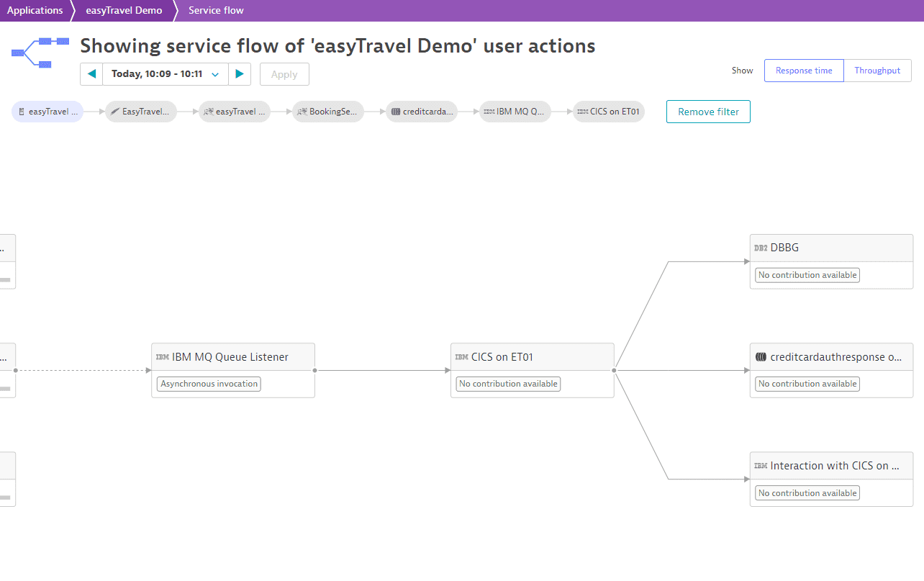Click the IBM icon on CICS on ET01 node

(462, 357)
